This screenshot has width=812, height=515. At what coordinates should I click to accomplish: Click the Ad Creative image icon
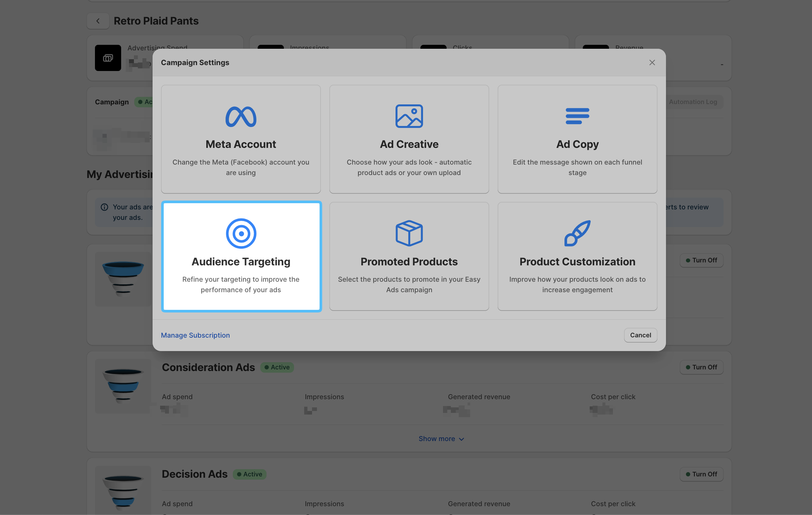click(409, 116)
